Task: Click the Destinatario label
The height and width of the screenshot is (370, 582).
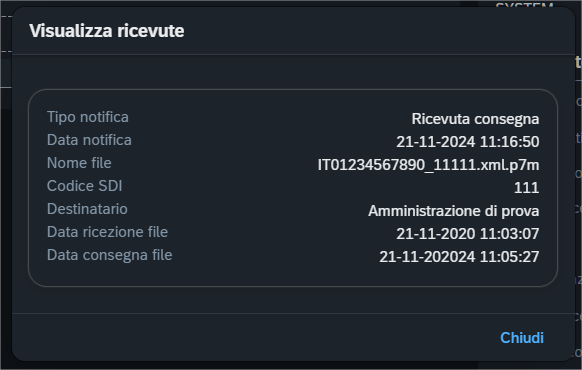Action: (87, 209)
